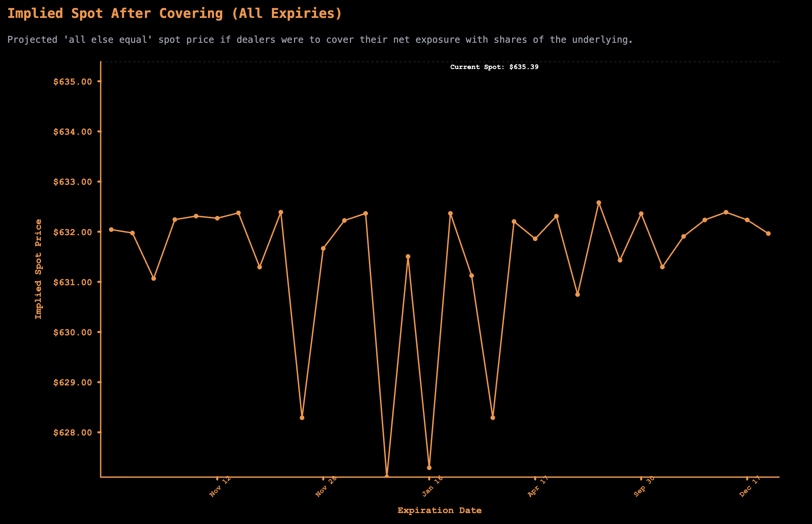Screen dimensions: 812x524
Task: Click the last data point on the line
Action: (x=768, y=233)
